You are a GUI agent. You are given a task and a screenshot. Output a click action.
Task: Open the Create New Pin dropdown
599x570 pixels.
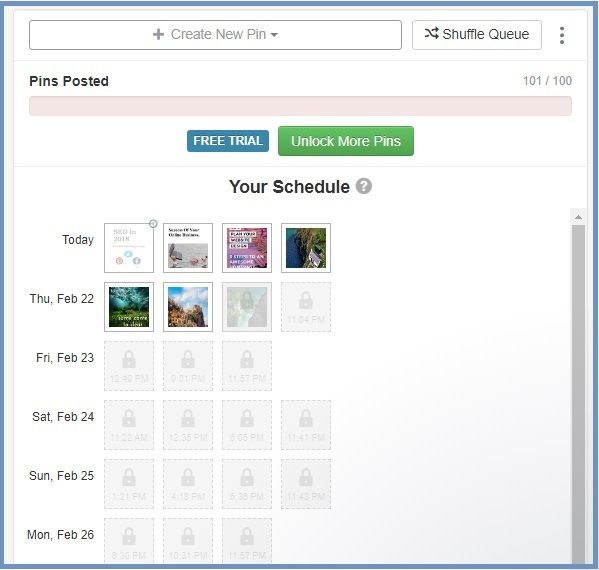215,35
